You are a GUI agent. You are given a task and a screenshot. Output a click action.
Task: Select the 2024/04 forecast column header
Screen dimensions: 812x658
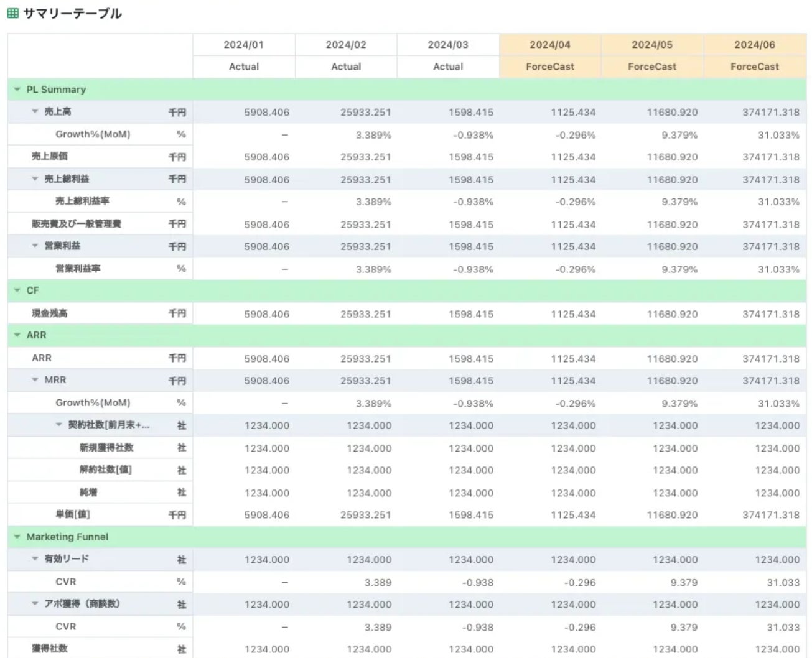(x=550, y=45)
